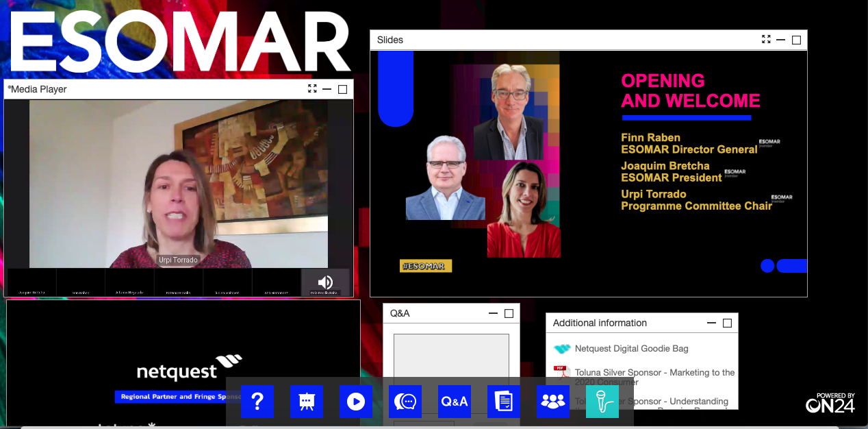The height and width of the screenshot is (429, 868).
Task: Minimize the Slides window
Action: [781, 40]
